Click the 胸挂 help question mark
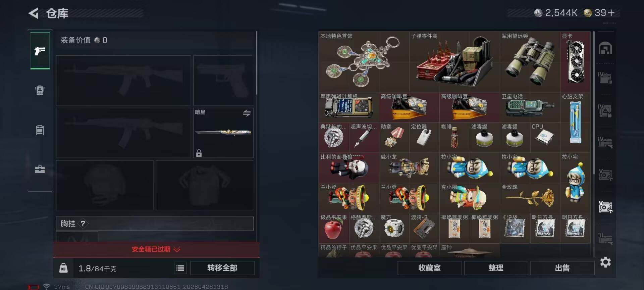The width and height of the screenshot is (644, 290). point(83,224)
